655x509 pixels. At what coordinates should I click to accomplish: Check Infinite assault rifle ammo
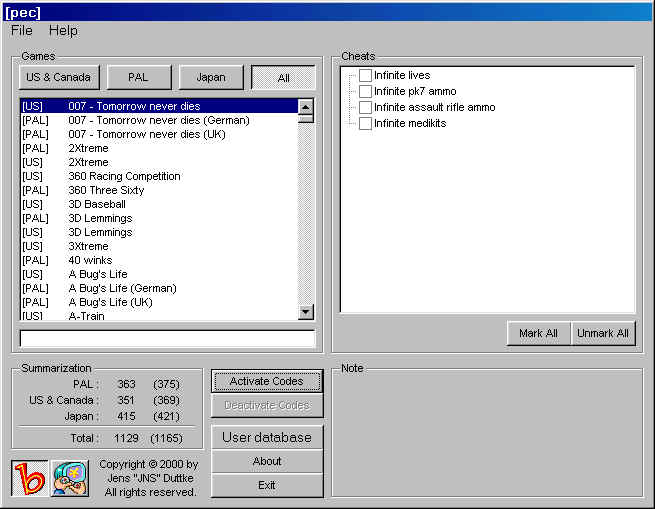[365, 107]
